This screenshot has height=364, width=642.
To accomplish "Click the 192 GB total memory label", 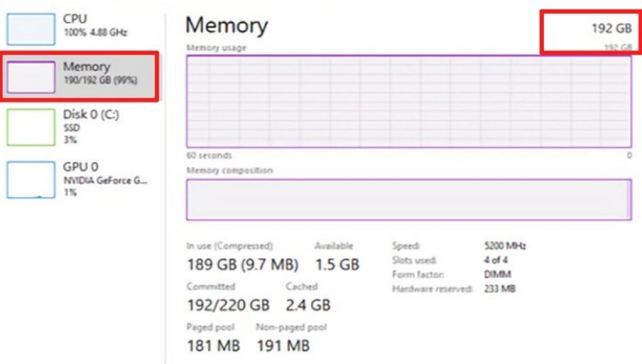I will [x=612, y=28].
